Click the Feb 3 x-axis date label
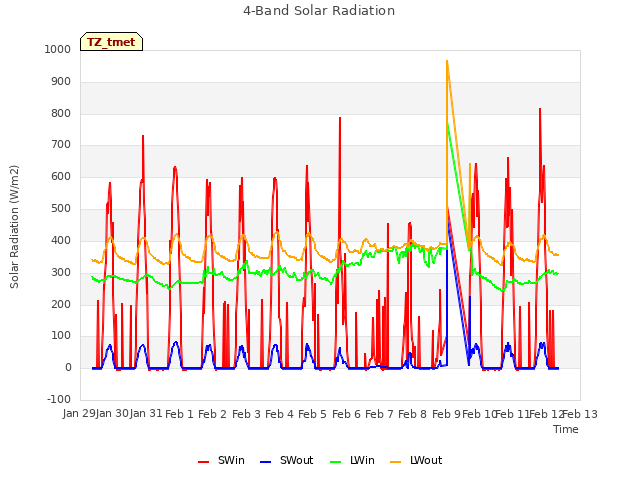This screenshot has height=480, width=640. click(246, 414)
